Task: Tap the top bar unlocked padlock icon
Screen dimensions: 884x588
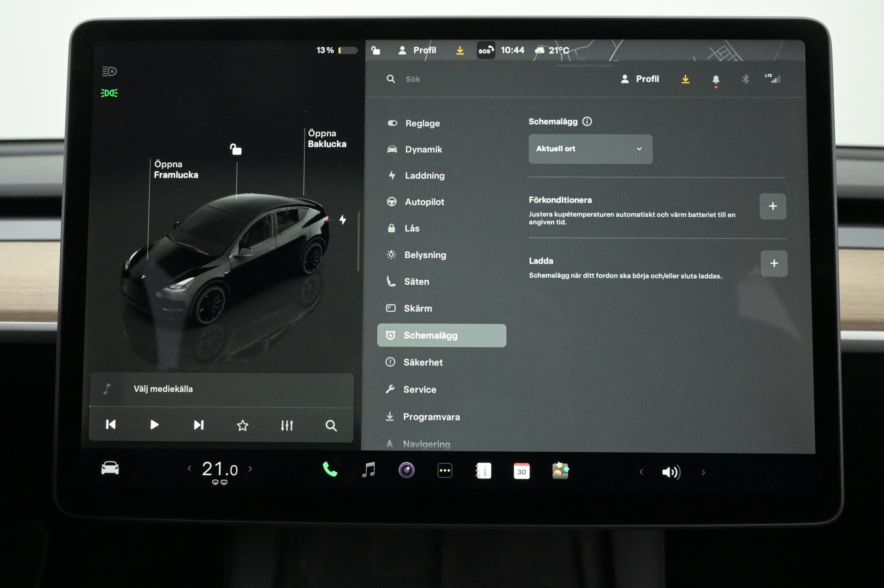Action: point(376,50)
